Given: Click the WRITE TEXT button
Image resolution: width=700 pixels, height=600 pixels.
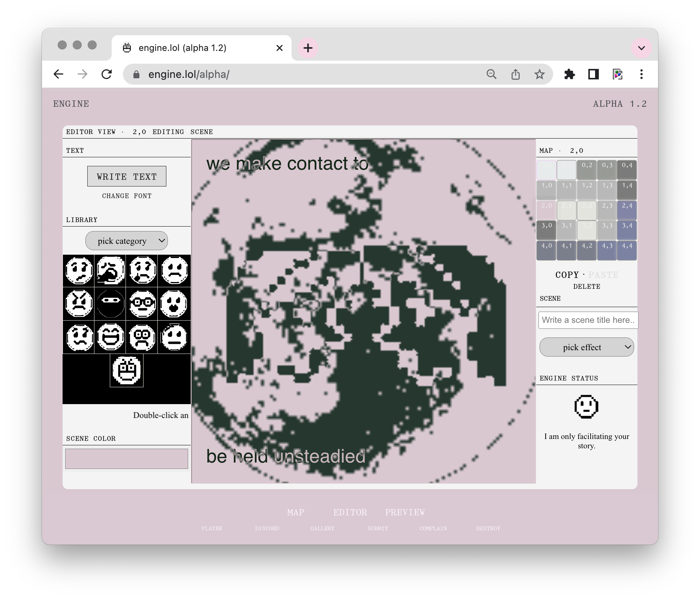Looking at the screenshot, I should point(127,176).
